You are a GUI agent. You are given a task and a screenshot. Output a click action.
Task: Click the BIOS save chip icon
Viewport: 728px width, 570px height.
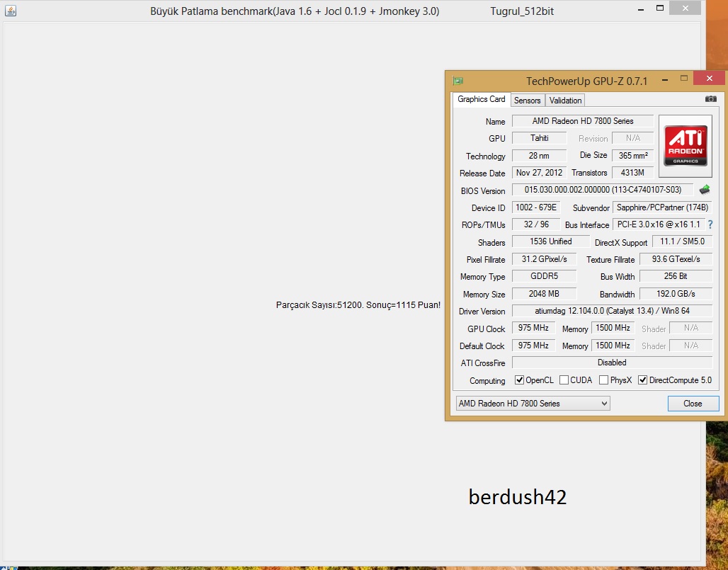tap(705, 189)
